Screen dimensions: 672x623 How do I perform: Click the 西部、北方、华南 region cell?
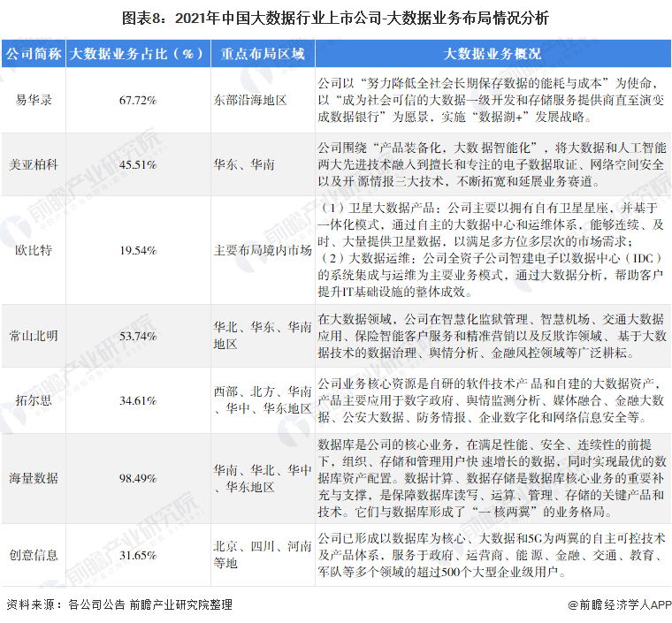[x=263, y=400]
